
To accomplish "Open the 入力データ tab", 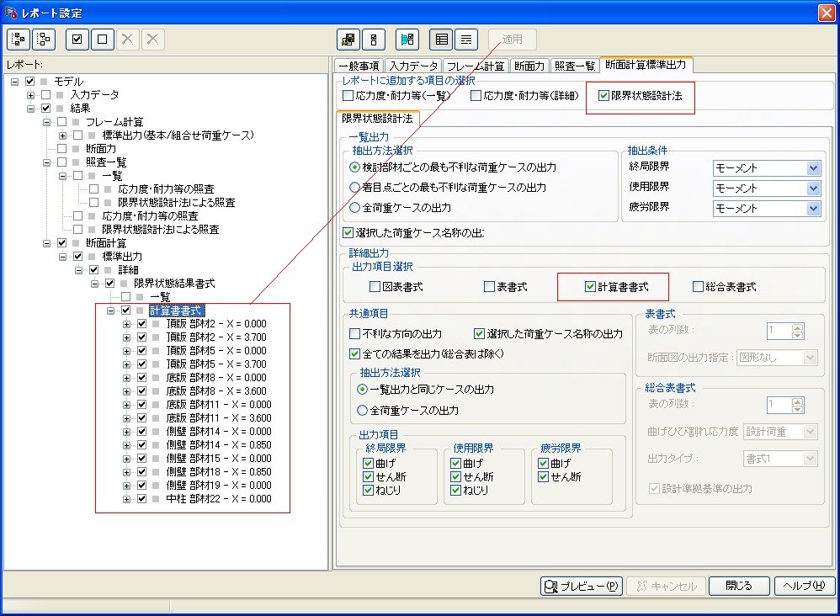I will click(x=413, y=66).
